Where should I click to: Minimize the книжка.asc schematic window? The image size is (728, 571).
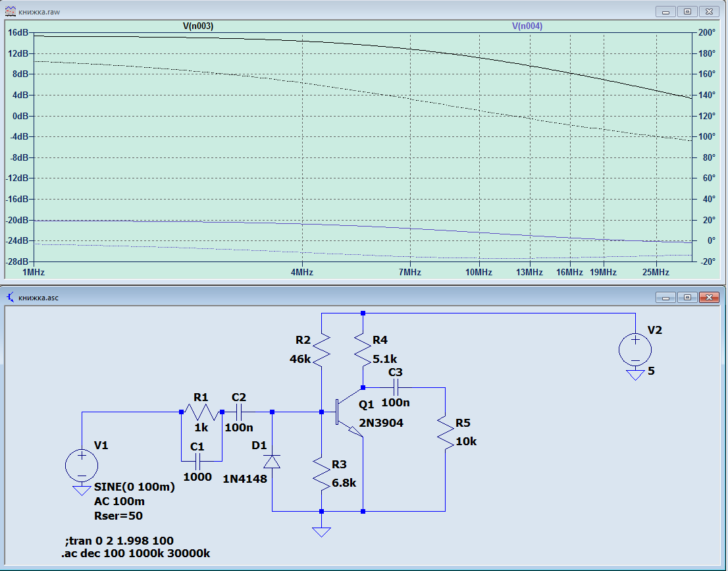tap(665, 297)
